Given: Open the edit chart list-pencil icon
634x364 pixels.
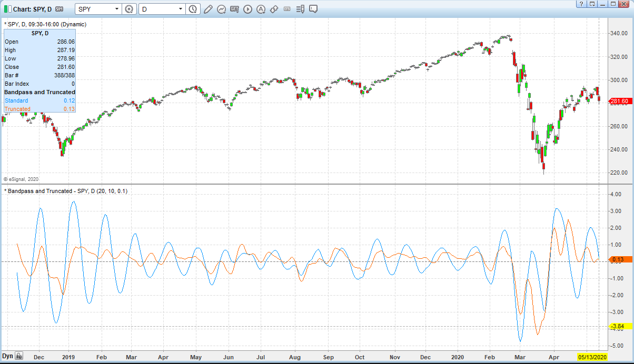Looking at the screenshot, I should click(300, 9).
